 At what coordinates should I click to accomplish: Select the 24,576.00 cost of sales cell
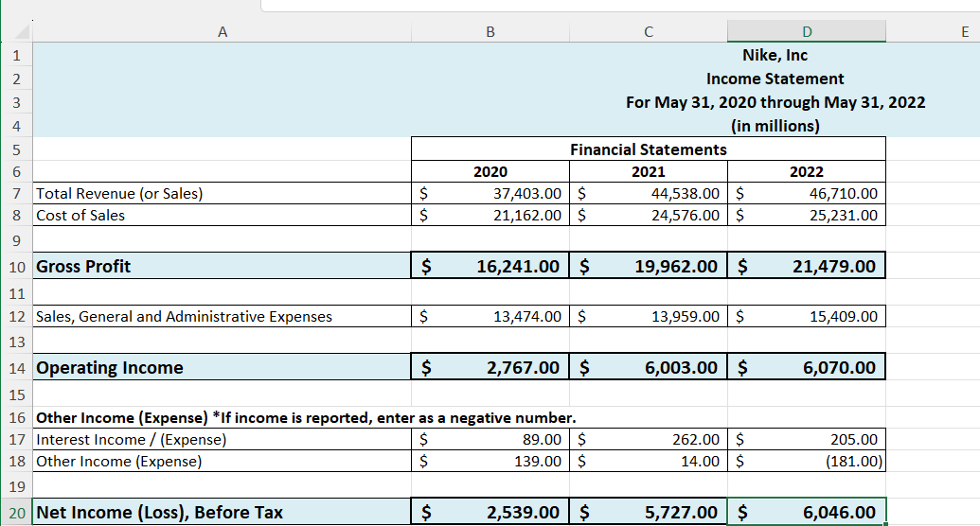pyautogui.click(x=649, y=215)
